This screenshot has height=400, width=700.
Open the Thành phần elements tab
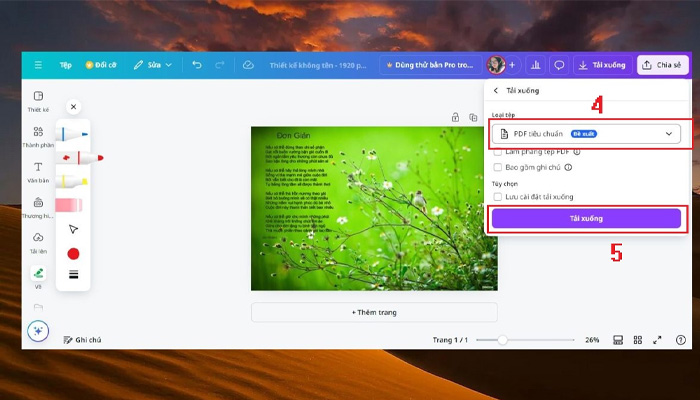coord(38,137)
